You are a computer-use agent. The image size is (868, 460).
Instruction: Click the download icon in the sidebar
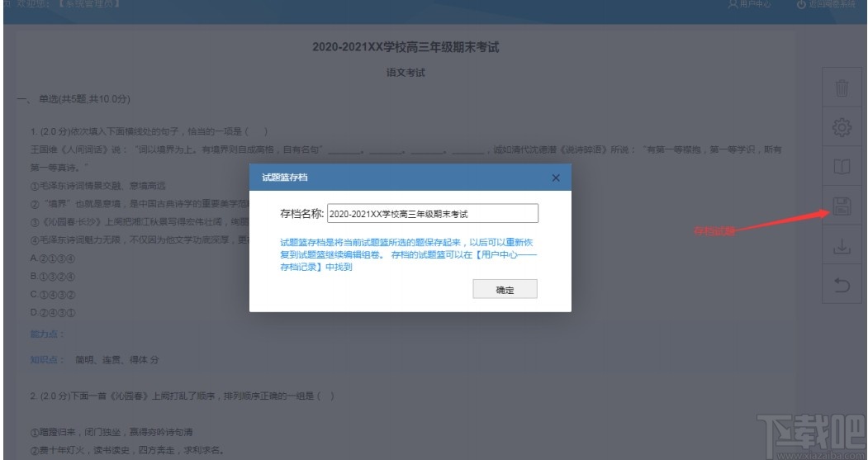pos(842,246)
